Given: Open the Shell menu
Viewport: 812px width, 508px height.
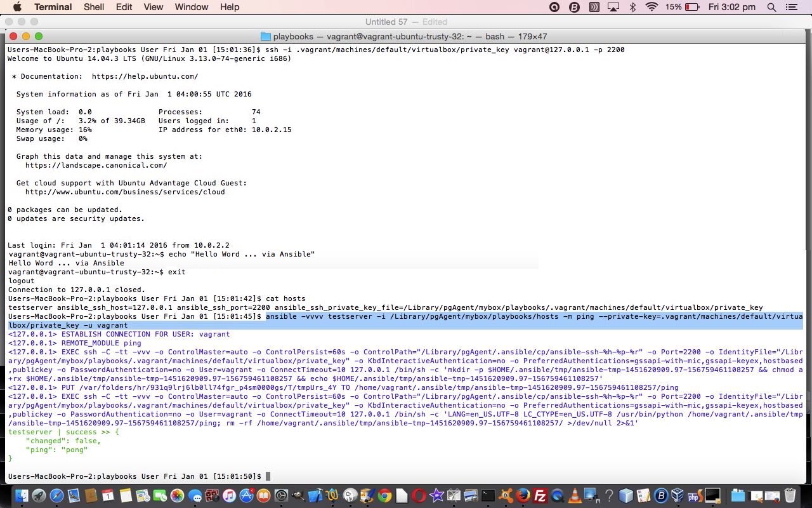Looking at the screenshot, I should [x=94, y=7].
